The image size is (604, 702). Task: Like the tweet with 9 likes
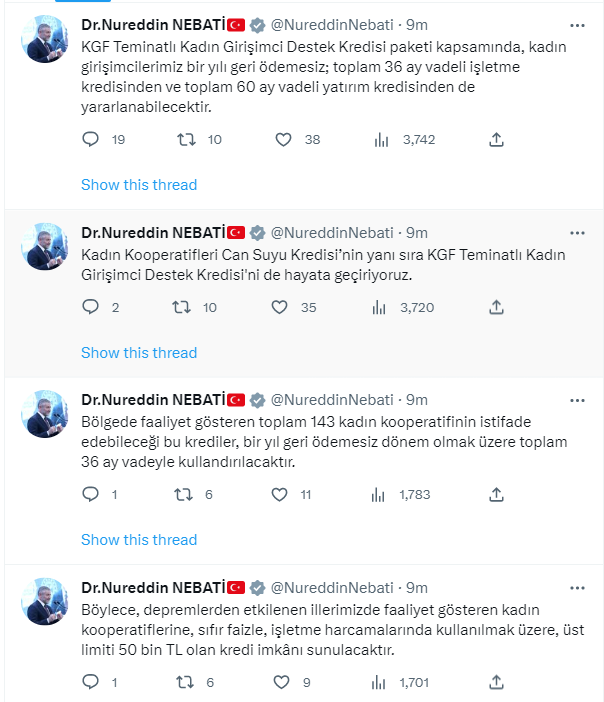pyautogui.click(x=283, y=682)
